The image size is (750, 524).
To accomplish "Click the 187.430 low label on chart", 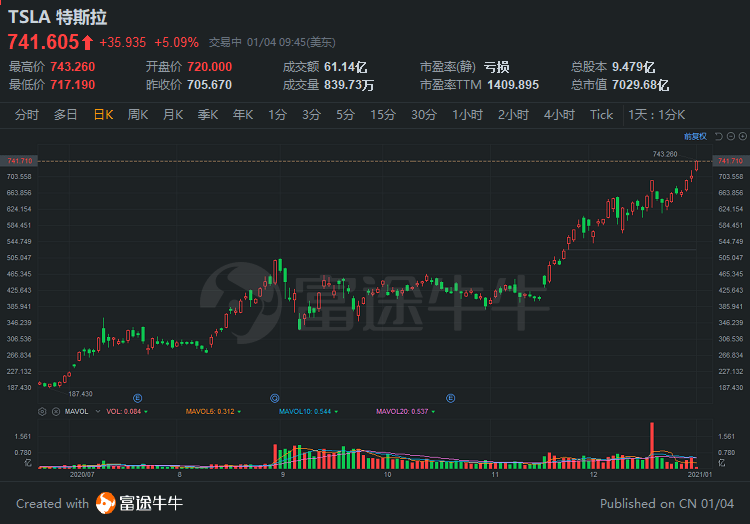I will (80, 394).
